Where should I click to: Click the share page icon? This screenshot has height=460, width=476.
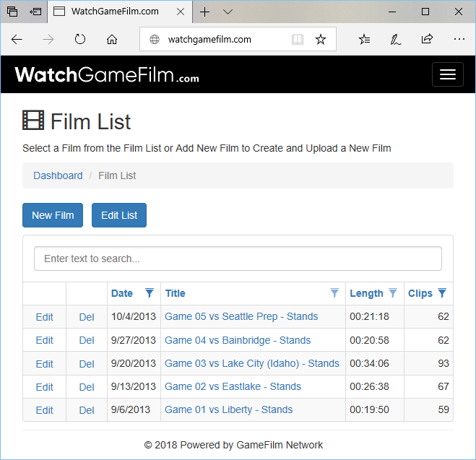click(427, 39)
